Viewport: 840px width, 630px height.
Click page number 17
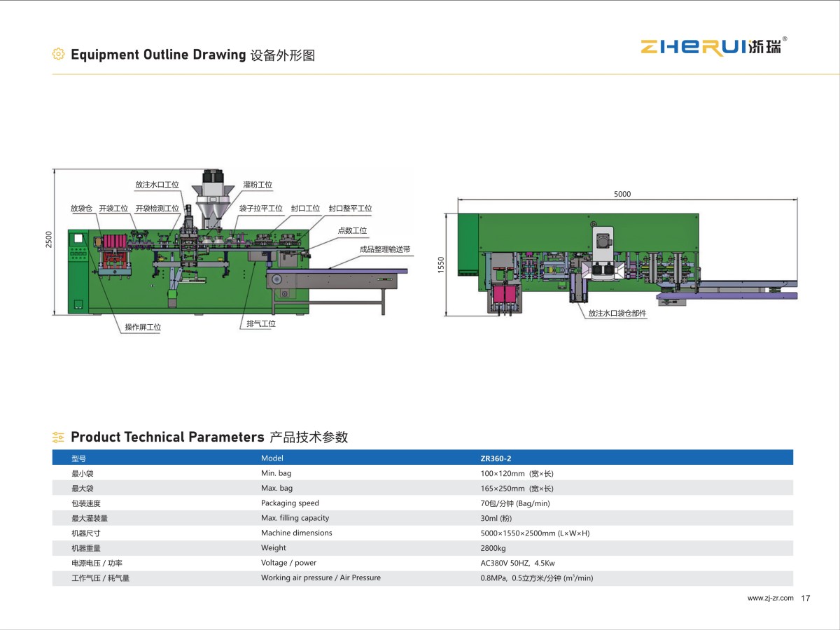(805, 598)
